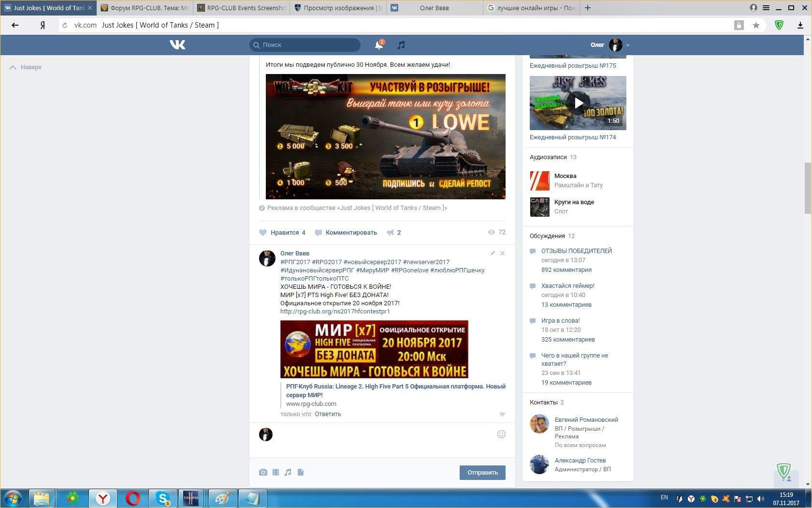Click Ответить under the comment
The width and height of the screenshot is (812, 508).
328,414
